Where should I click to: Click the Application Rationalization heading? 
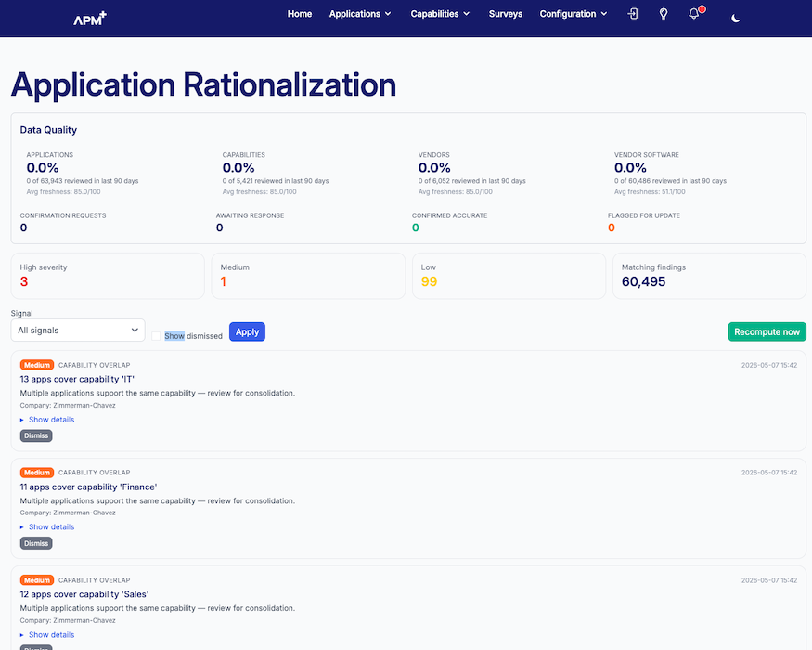point(203,85)
